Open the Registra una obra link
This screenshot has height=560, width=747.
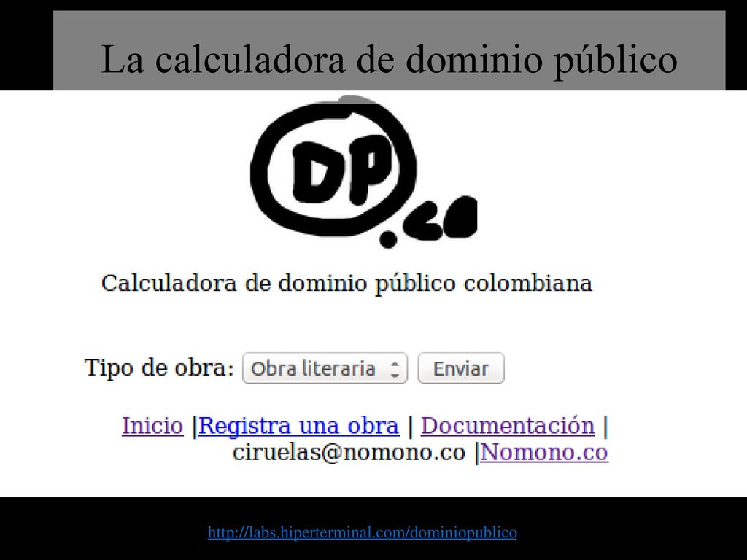pyautogui.click(x=298, y=425)
